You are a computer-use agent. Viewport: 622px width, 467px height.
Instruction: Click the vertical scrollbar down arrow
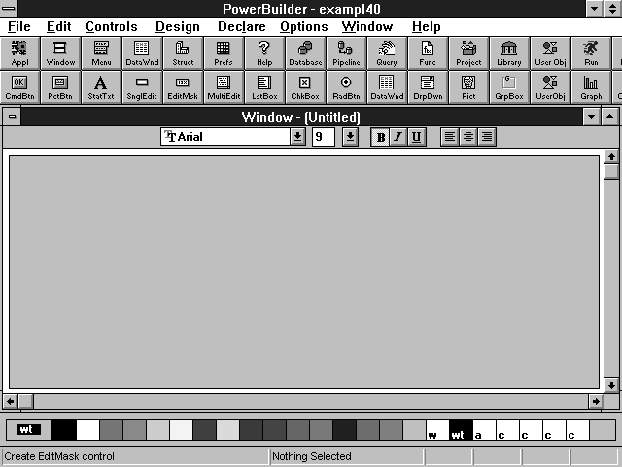pos(610,384)
